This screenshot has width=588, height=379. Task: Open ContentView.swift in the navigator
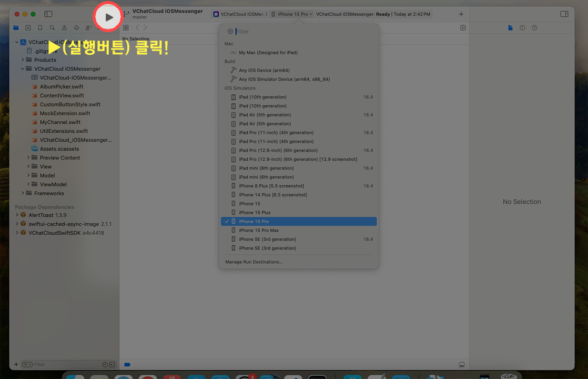pyautogui.click(x=62, y=96)
